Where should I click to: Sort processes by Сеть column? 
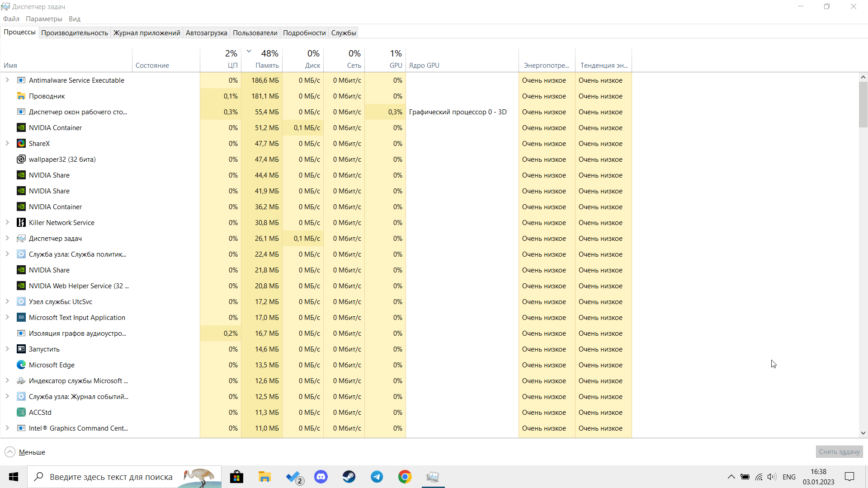pos(344,59)
